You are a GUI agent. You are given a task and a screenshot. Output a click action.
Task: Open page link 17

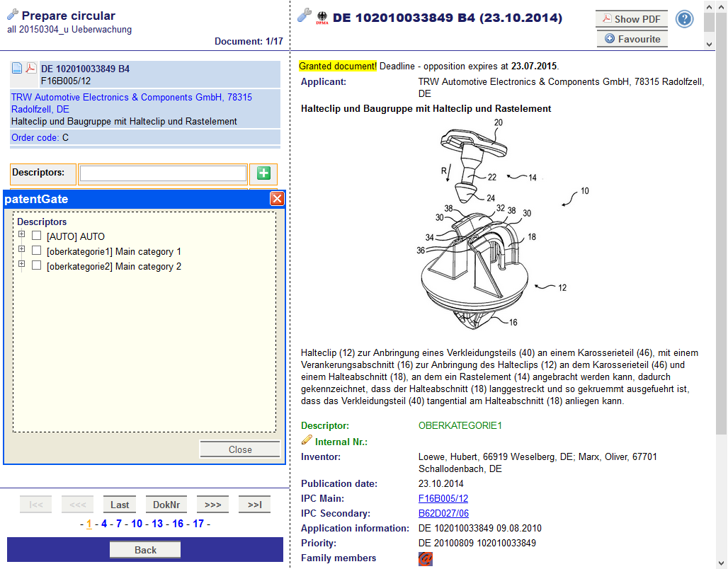tap(198, 524)
